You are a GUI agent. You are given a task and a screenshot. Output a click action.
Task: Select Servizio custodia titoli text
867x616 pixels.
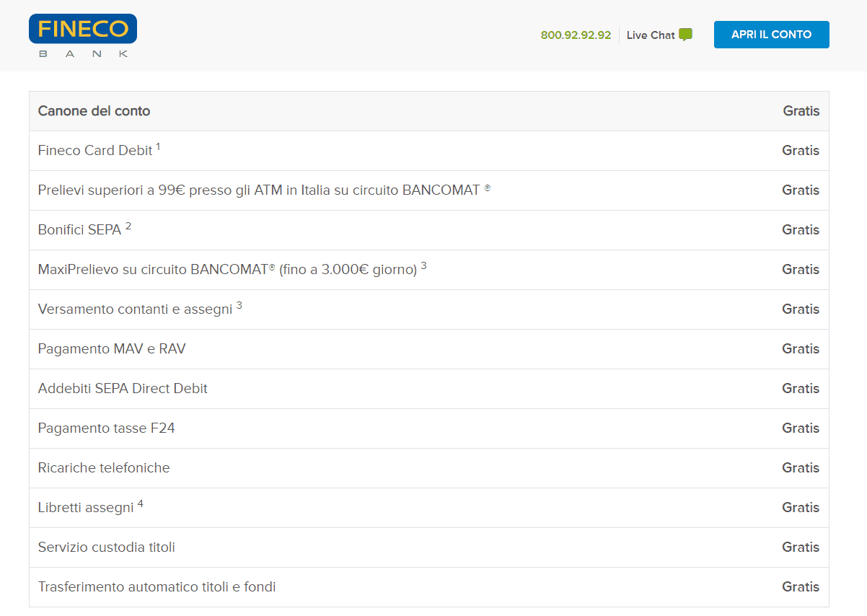point(106,547)
